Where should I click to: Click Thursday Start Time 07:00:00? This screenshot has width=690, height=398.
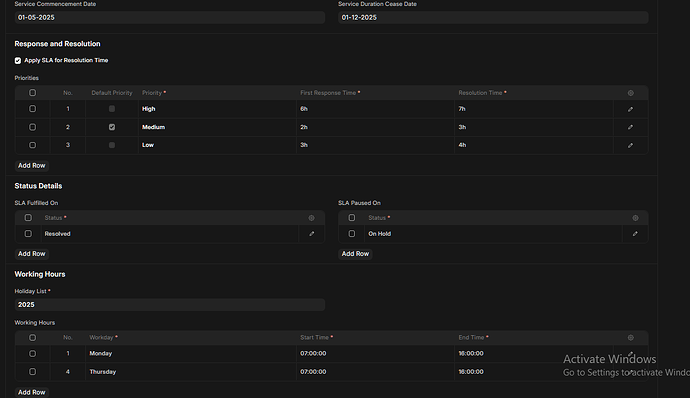click(x=375, y=372)
